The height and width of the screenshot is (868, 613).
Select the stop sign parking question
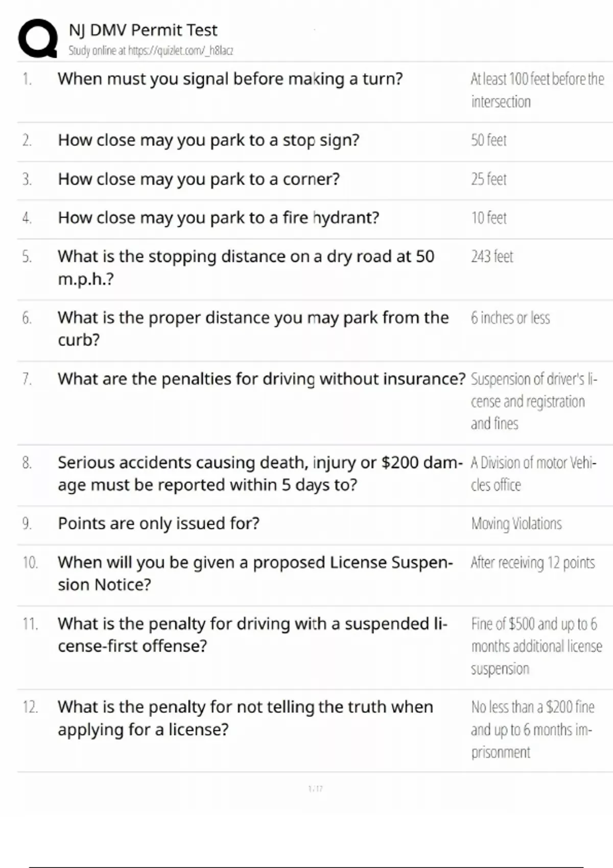point(208,140)
